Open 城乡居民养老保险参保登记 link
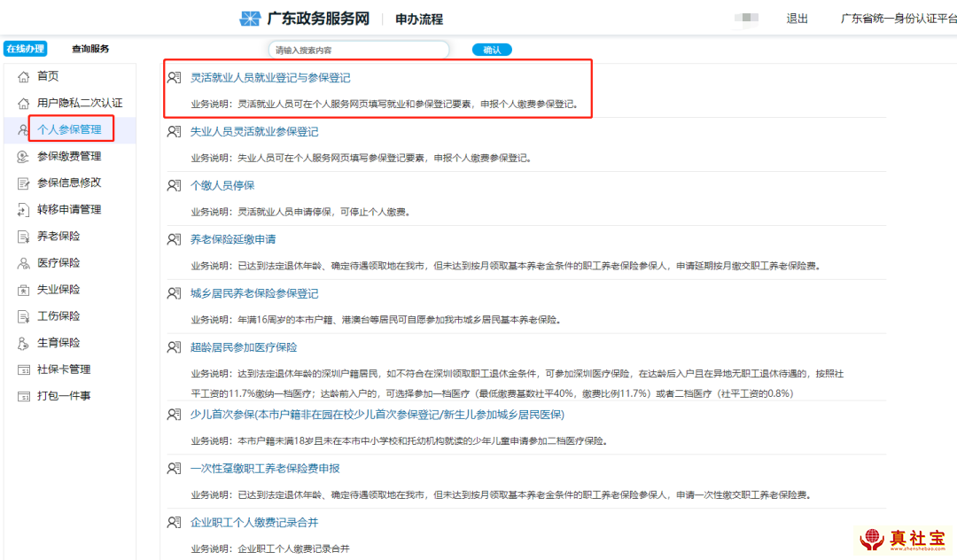957x560 pixels. click(254, 293)
